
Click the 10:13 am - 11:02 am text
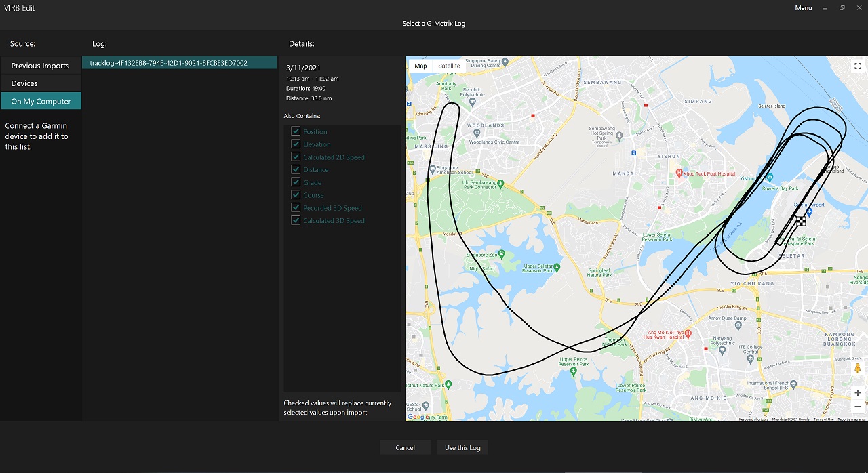[313, 79]
